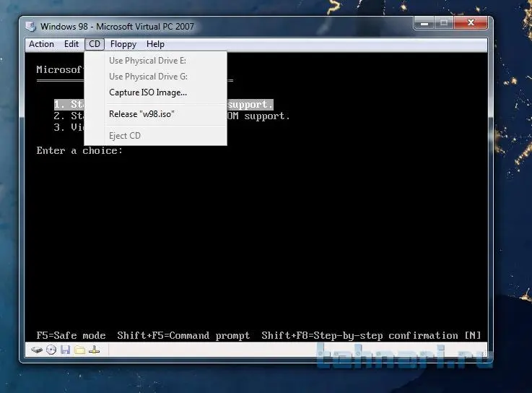The image size is (532, 393).
Task: Click the hard disk status icon
Action: pyautogui.click(x=37, y=350)
